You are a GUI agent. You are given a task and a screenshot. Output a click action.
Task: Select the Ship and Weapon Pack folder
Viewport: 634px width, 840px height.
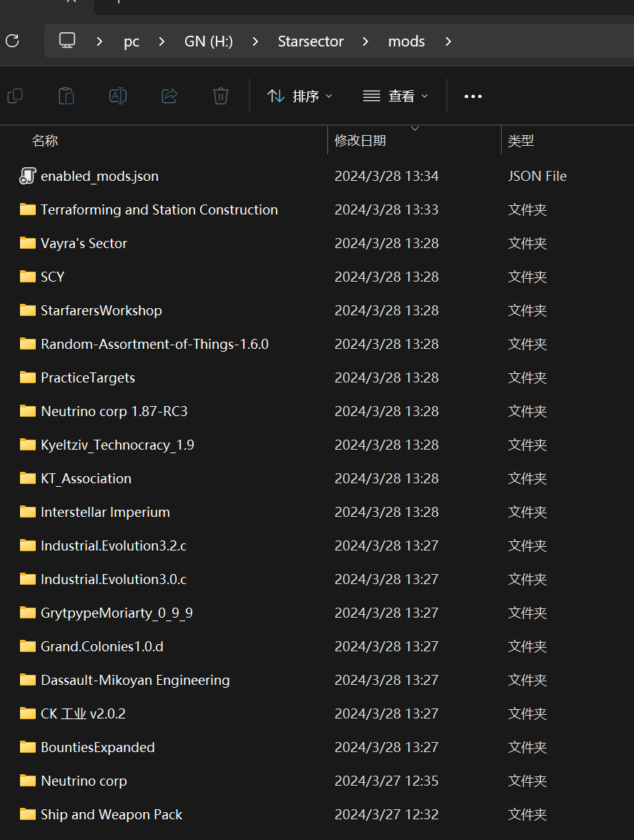click(112, 814)
